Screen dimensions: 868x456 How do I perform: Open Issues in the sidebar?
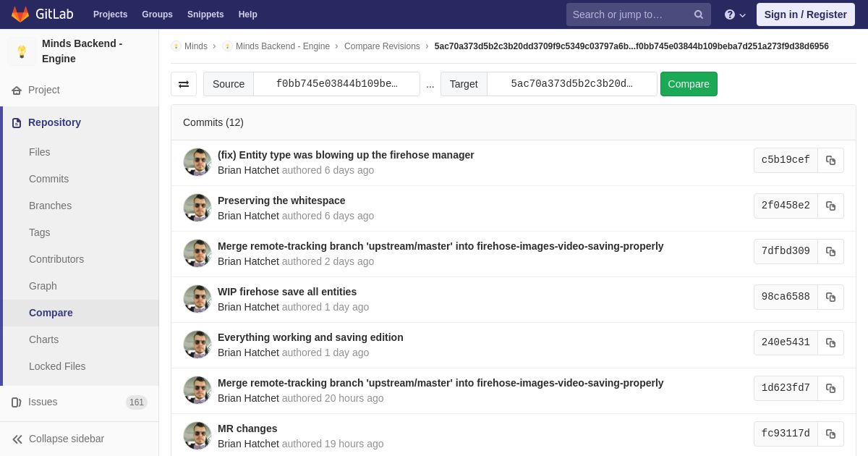point(43,402)
